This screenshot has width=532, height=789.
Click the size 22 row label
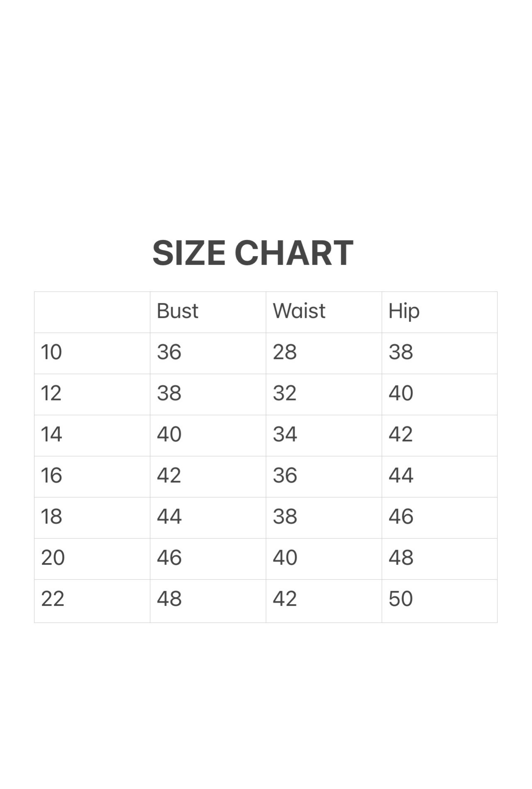point(53,598)
